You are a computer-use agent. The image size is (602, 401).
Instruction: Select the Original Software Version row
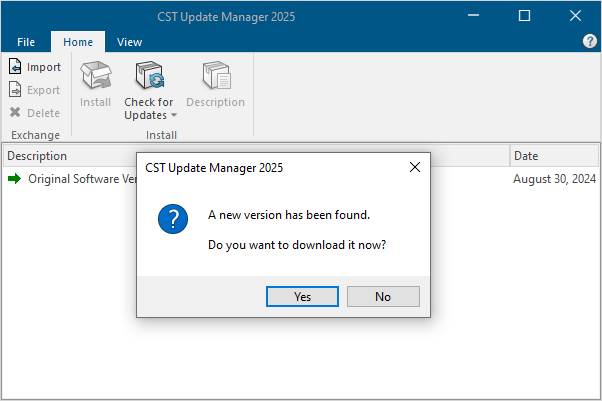(x=301, y=179)
